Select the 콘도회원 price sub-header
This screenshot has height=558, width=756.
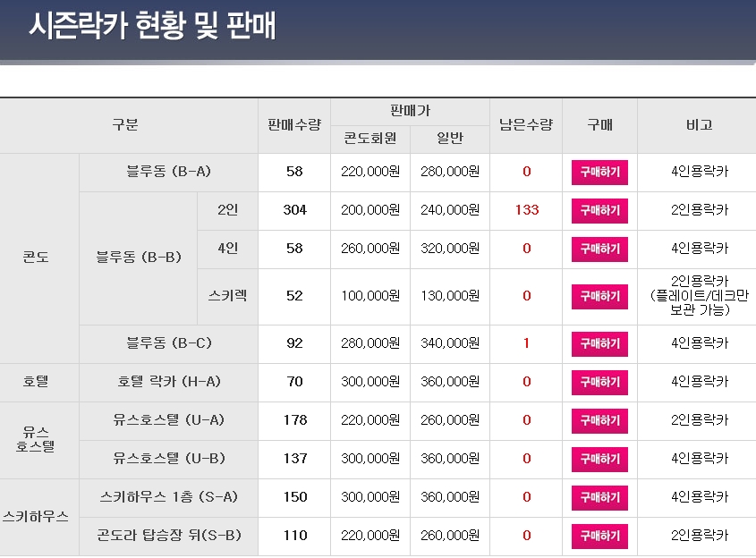pos(370,139)
